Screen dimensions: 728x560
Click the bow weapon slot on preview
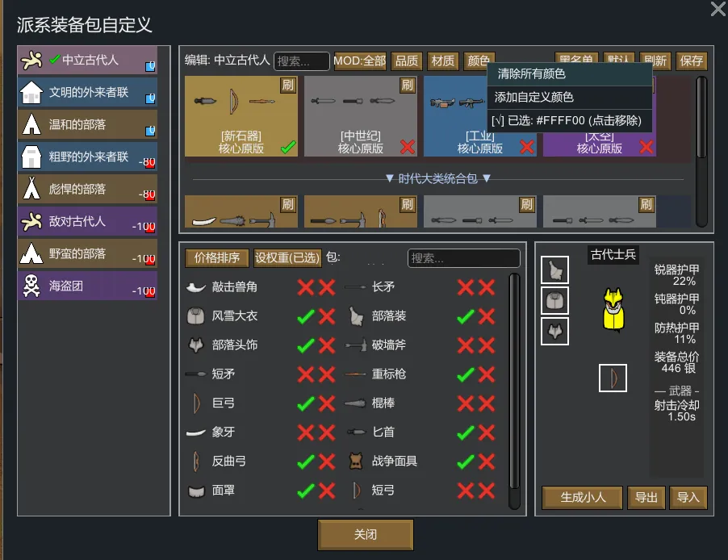[x=613, y=378]
